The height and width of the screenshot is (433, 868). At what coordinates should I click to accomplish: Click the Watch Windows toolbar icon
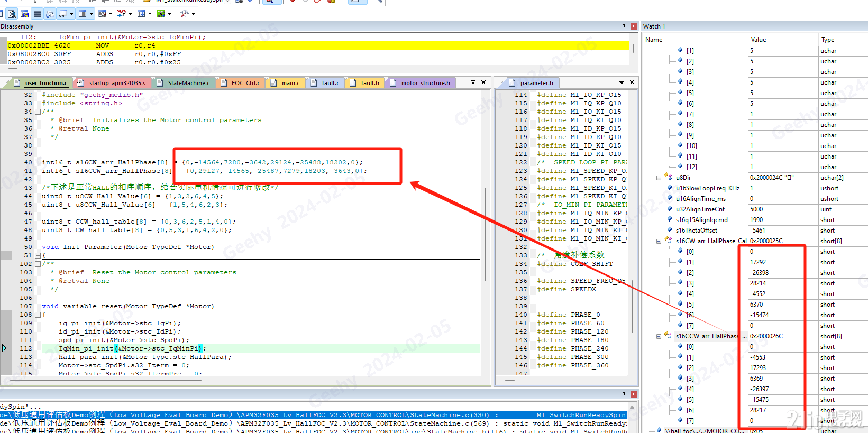pos(63,14)
